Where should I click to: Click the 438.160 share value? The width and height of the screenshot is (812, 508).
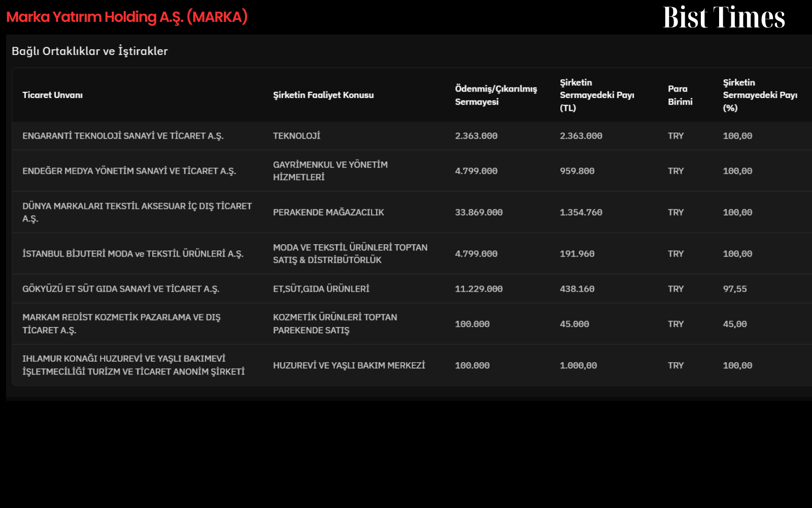pos(577,289)
